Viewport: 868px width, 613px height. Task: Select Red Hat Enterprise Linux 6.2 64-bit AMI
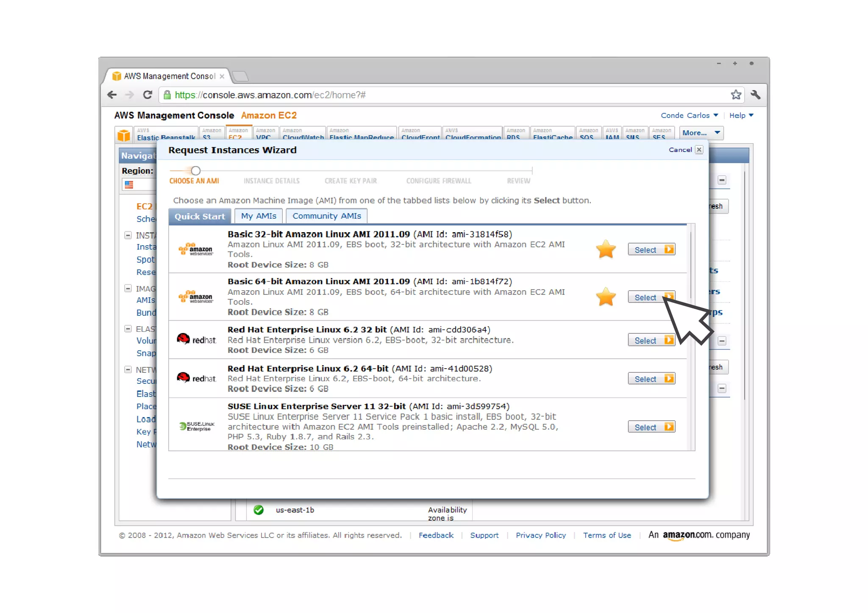(x=651, y=379)
